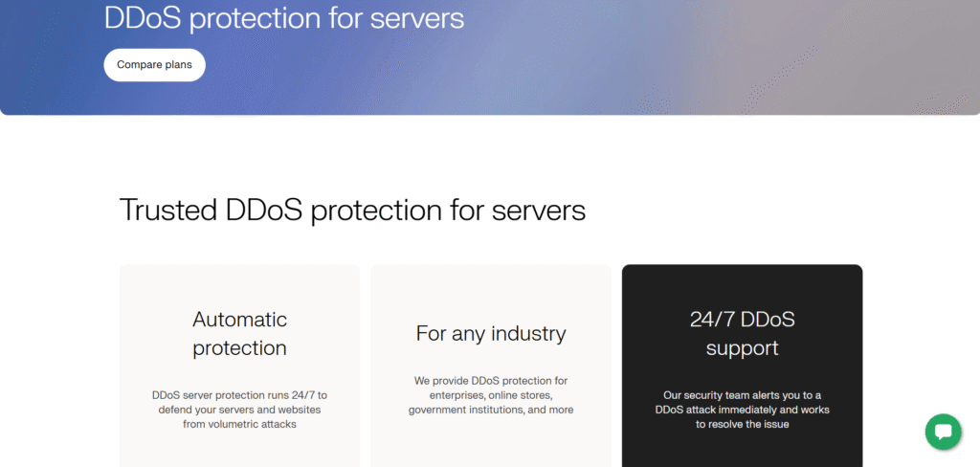Click the 'Trusted DDoS protection for servers' heading
This screenshot has width=980, height=467.
coord(352,210)
